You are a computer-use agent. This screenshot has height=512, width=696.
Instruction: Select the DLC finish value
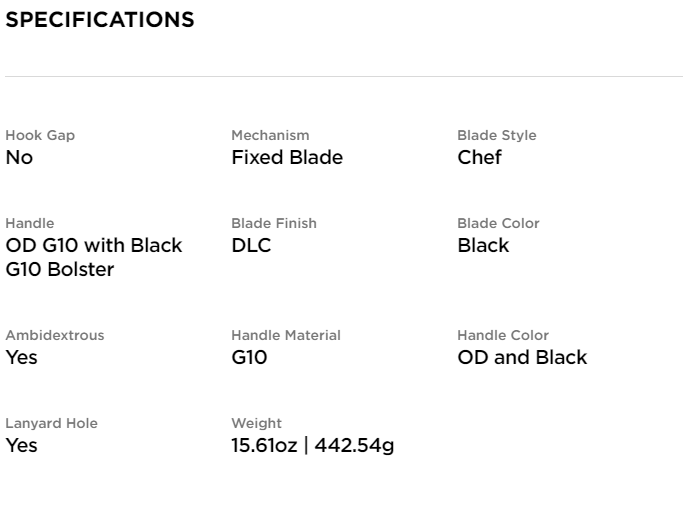click(x=251, y=245)
